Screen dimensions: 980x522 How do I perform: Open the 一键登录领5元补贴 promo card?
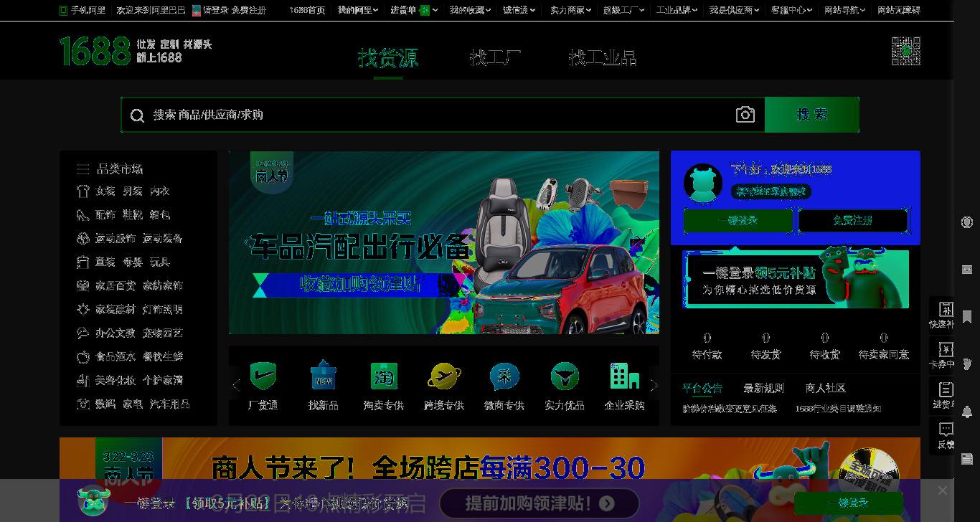pos(796,279)
